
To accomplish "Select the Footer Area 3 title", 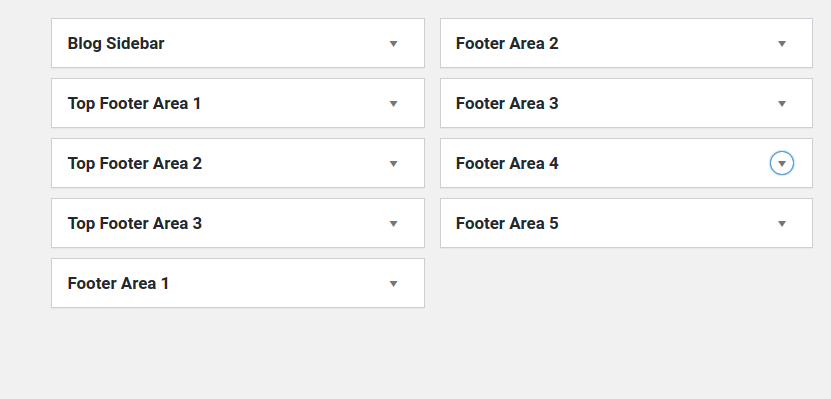I will (x=507, y=103).
